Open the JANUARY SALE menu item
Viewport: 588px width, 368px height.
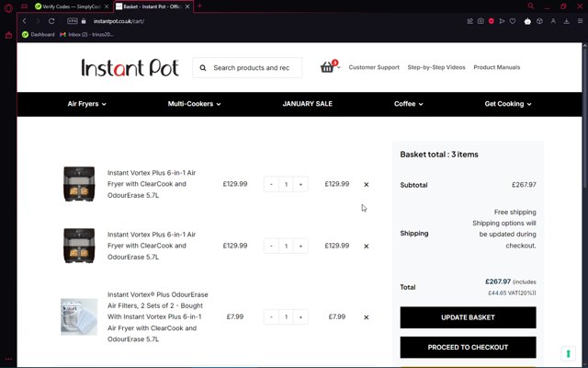[x=308, y=104]
